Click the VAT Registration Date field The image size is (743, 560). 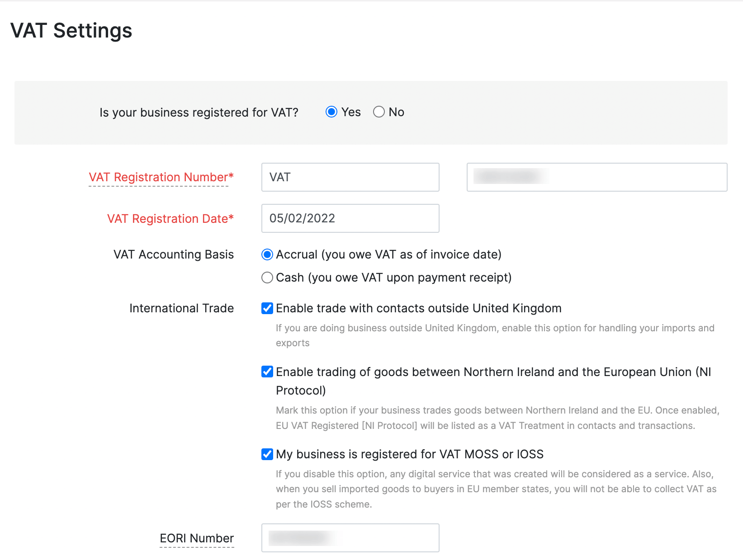tap(350, 218)
